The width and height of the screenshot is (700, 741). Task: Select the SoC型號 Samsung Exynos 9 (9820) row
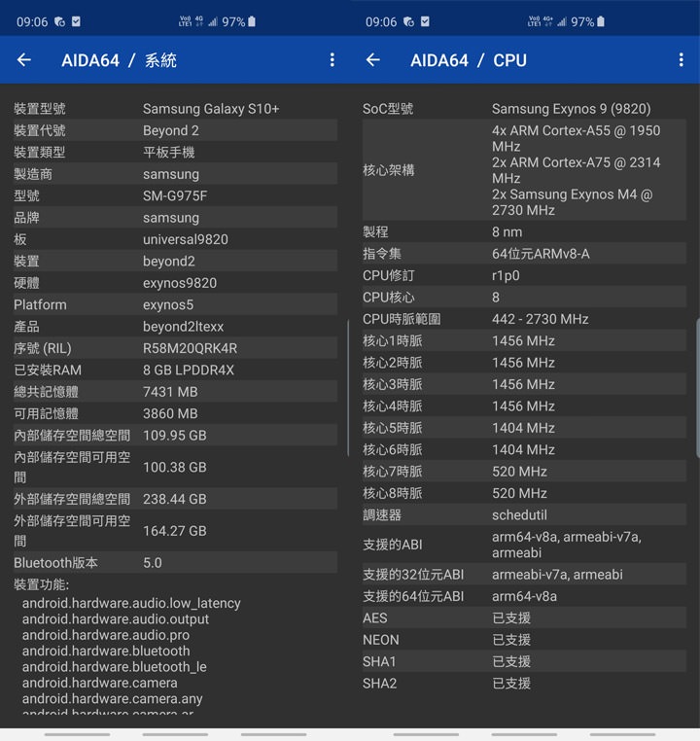[524, 109]
